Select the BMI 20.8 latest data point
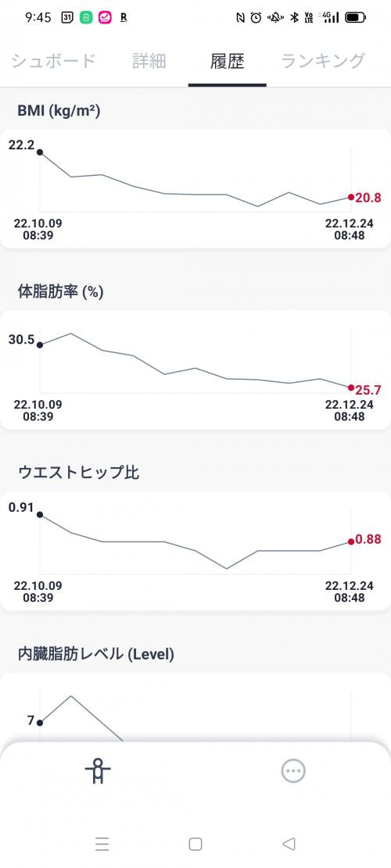This screenshot has height=868, width=391. click(351, 197)
